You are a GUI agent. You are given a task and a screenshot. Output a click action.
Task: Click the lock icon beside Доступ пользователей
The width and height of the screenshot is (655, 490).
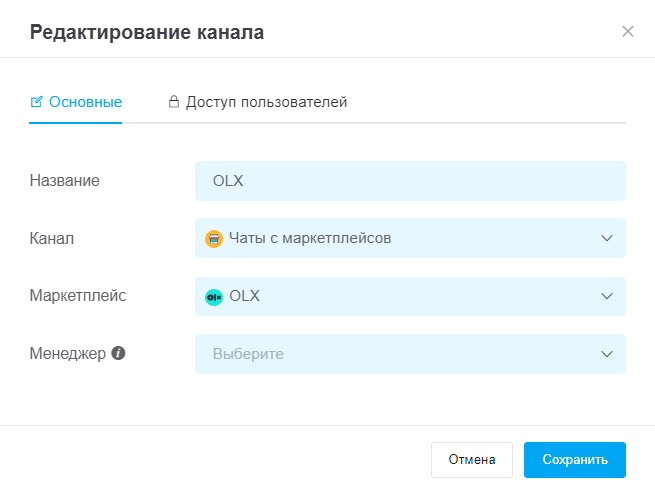pos(173,101)
